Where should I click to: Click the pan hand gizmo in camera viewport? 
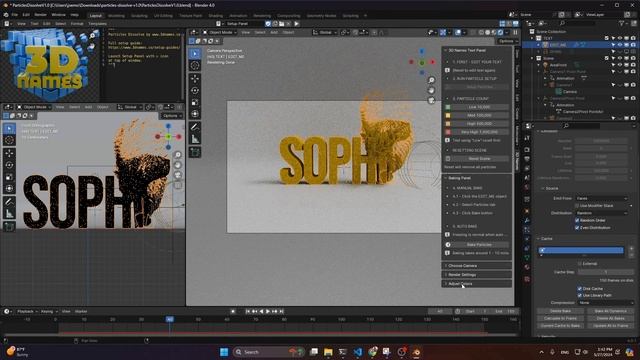[x=431, y=90]
